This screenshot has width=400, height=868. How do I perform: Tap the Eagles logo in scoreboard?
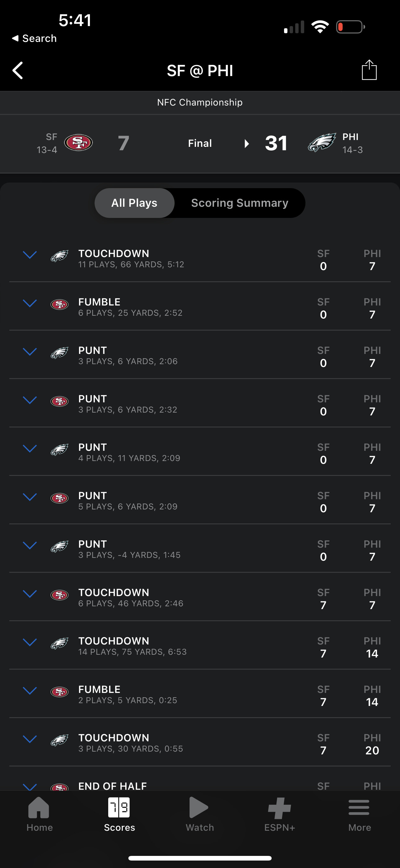(322, 143)
